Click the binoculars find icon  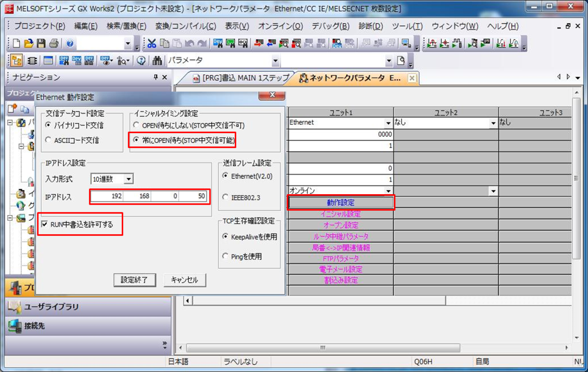pyautogui.click(x=158, y=60)
